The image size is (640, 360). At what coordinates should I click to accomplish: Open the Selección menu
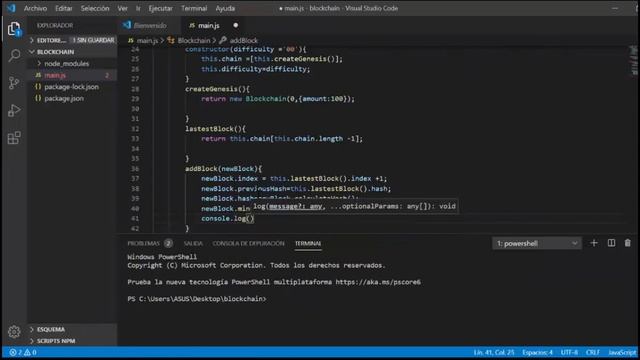click(x=95, y=8)
